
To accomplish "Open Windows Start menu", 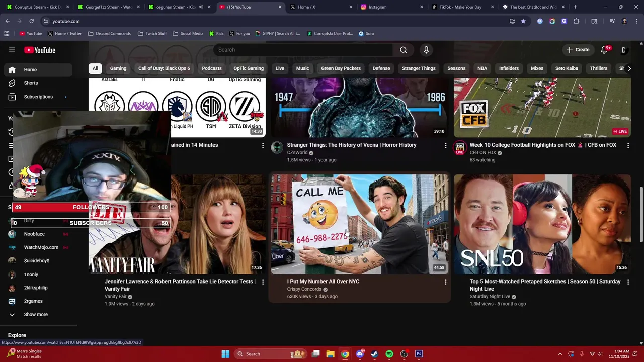I will pos(225,354).
